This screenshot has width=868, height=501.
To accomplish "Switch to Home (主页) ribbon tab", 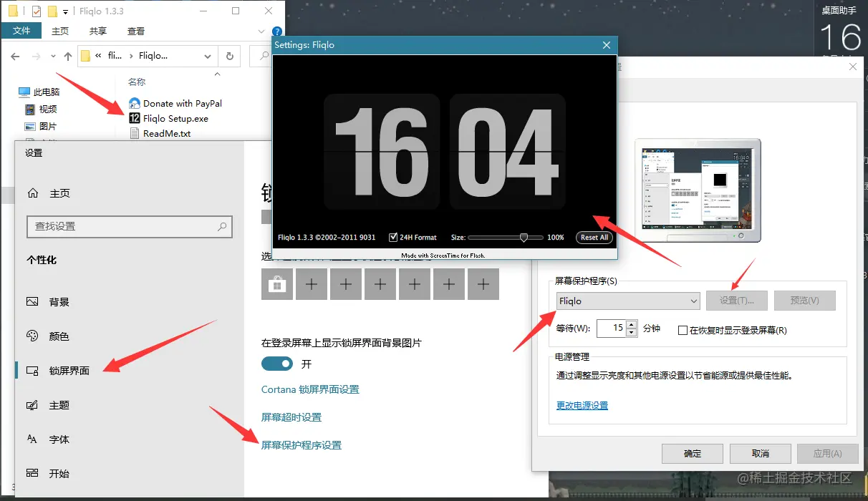I will 60,31.
